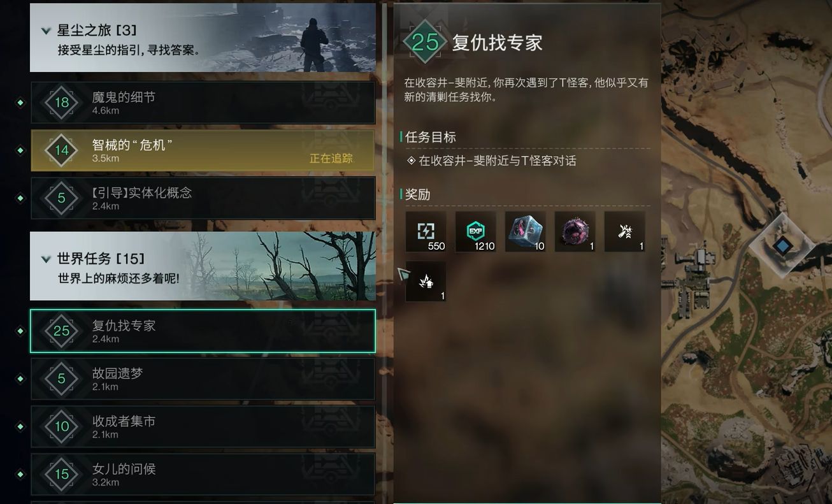
Task: Select the 女儿的问候 quest entry
Action: [x=203, y=474]
